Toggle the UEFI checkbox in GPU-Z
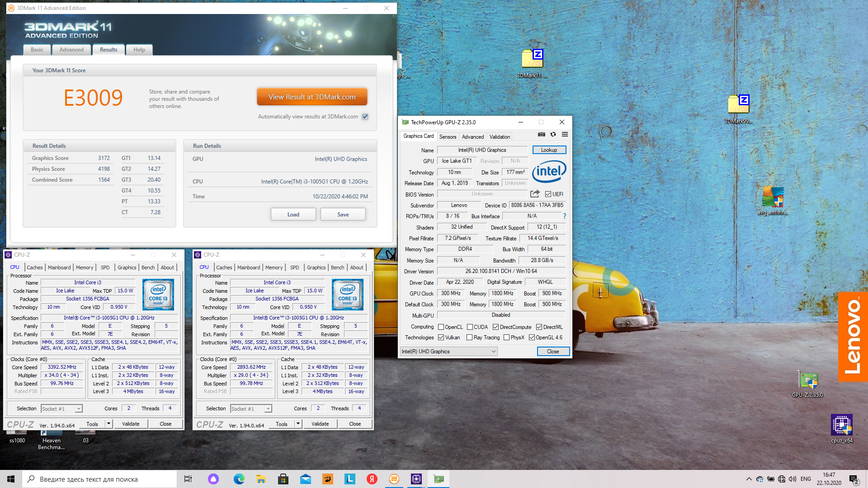868x488 pixels. [548, 194]
